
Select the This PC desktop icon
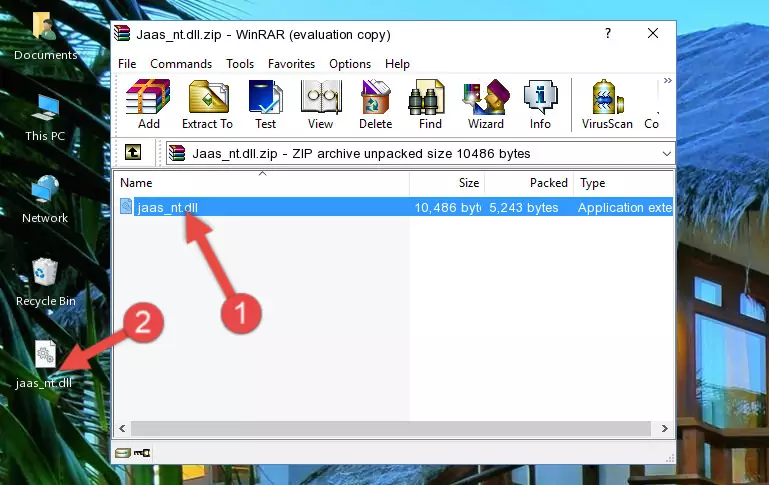(x=45, y=118)
